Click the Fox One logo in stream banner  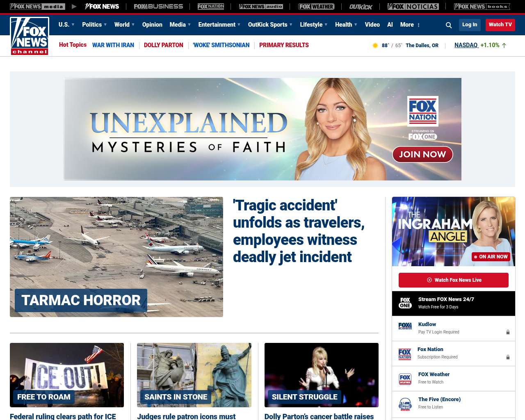pyautogui.click(x=405, y=303)
